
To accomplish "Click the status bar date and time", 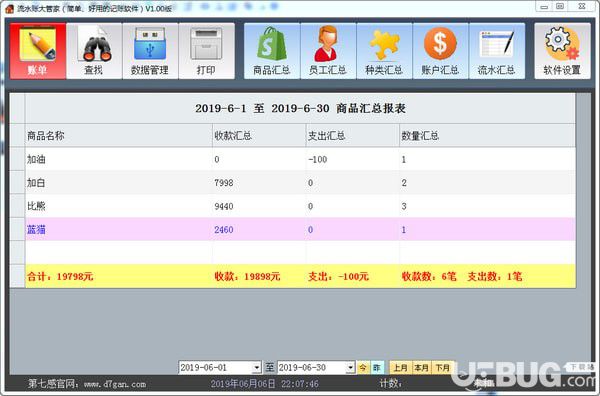I will (264, 384).
